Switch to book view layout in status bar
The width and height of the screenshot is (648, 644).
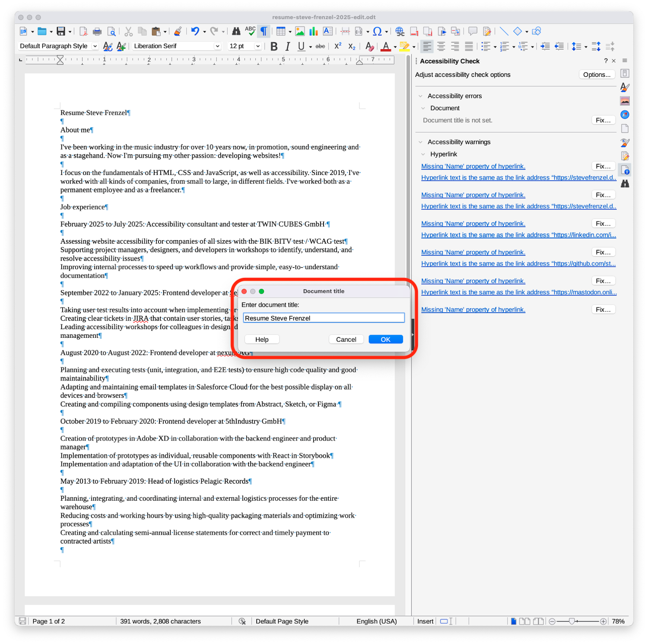pos(538,621)
